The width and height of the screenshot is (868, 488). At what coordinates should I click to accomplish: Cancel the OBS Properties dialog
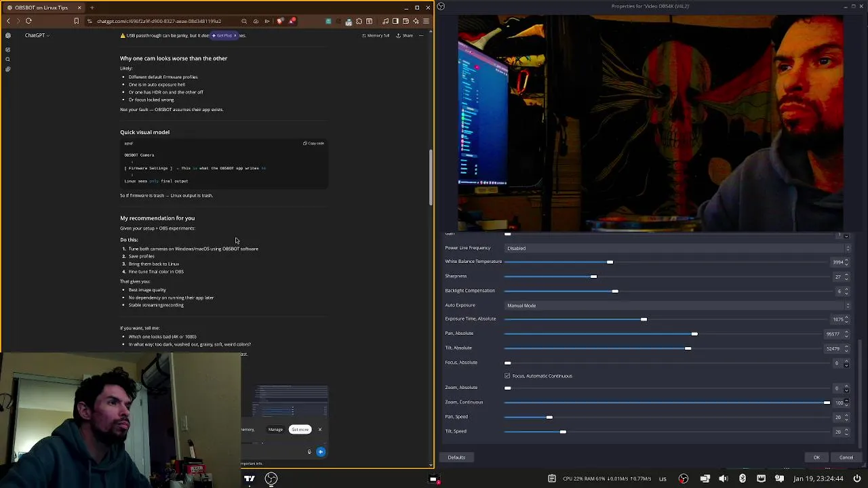pos(846,457)
